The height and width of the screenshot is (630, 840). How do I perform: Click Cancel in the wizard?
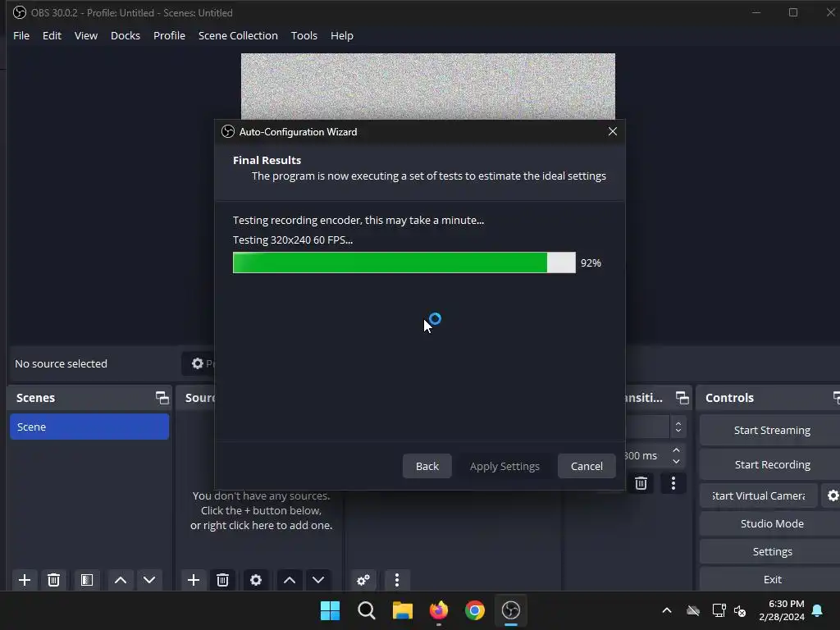tap(587, 466)
